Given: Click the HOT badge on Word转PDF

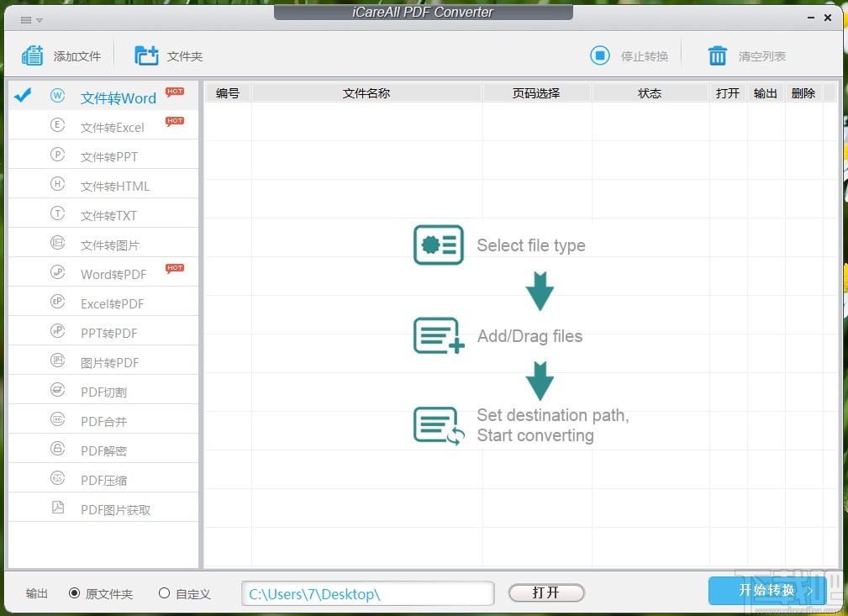Looking at the screenshot, I should click(175, 268).
